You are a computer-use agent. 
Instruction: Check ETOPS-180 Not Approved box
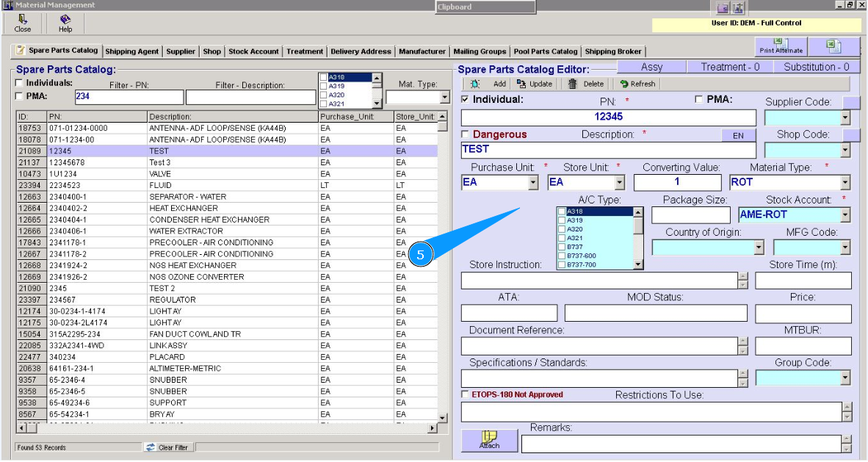click(x=466, y=394)
